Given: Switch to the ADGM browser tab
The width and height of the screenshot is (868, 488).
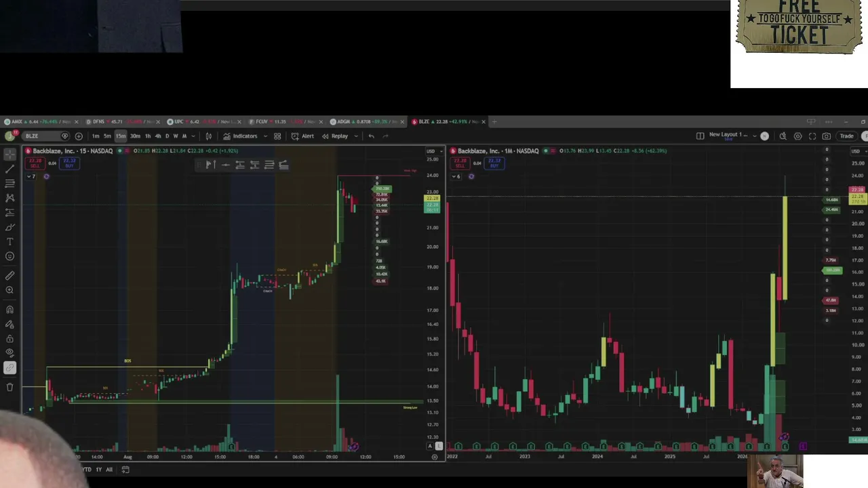Looking at the screenshot, I should coord(367,122).
